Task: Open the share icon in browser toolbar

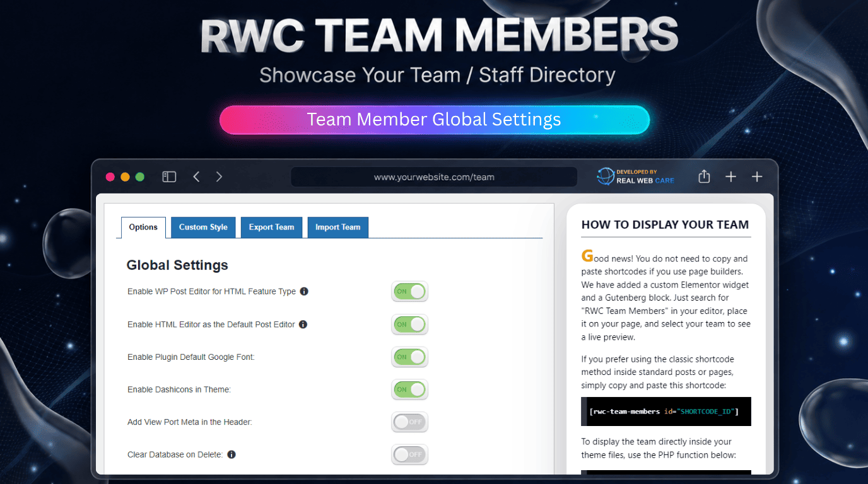Action: tap(705, 176)
